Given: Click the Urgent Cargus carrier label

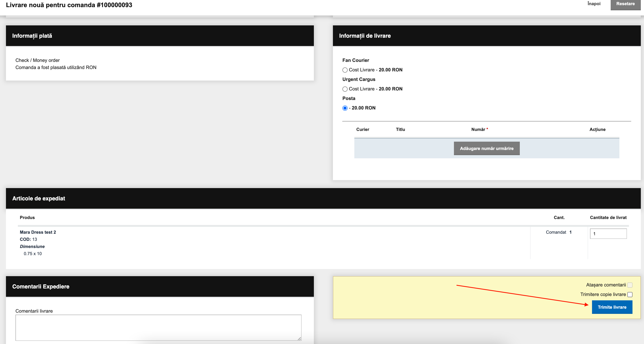Looking at the screenshot, I should point(359,79).
